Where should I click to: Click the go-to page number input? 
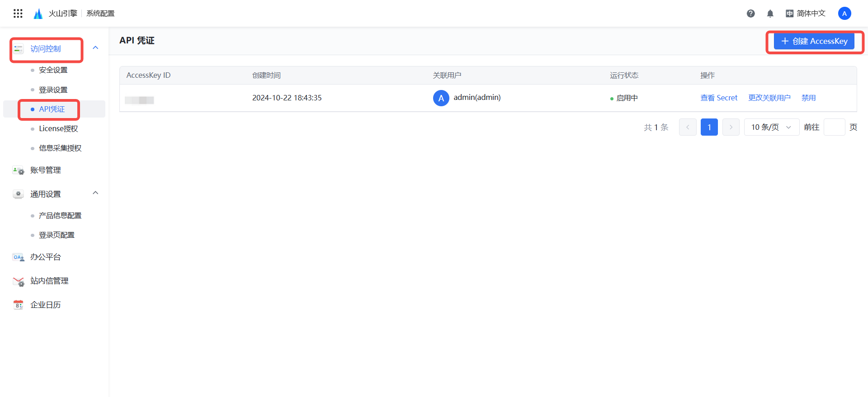[835, 128]
